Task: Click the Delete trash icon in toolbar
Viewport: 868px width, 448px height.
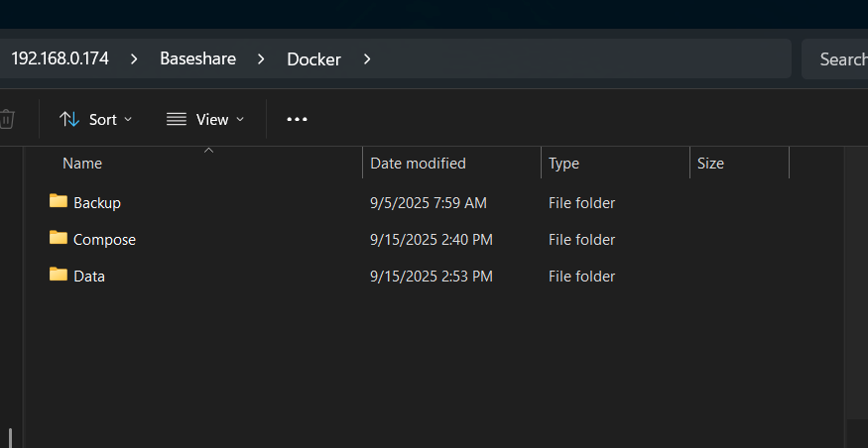Action: coord(7,119)
